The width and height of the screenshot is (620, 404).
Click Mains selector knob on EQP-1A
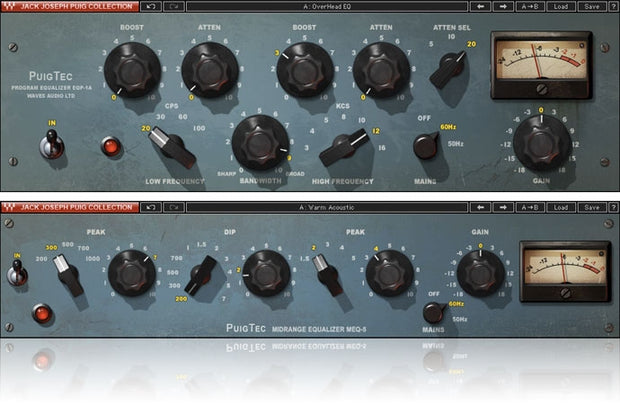coord(426,146)
